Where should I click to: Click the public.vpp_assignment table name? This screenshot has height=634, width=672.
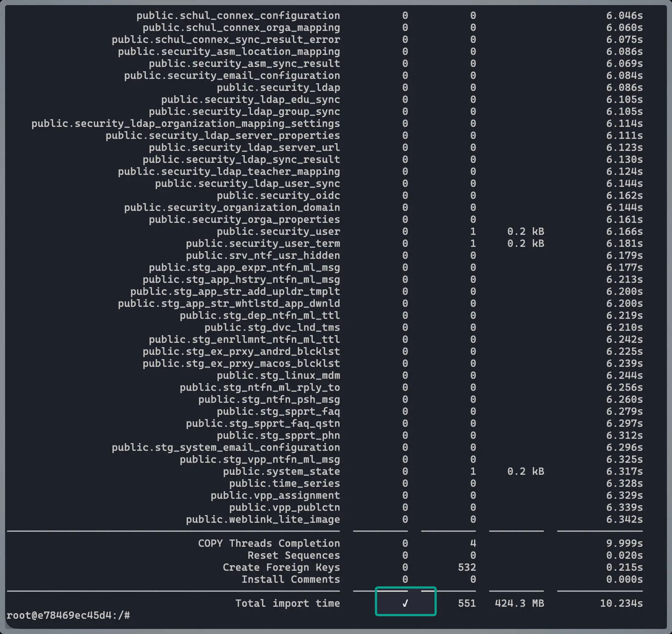[x=275, y=495]
